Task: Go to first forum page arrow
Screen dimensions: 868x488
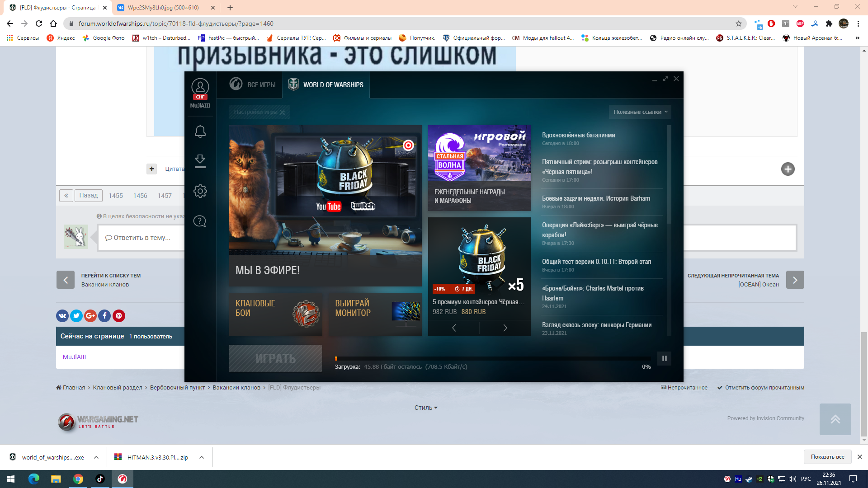Action: [66, 196]
